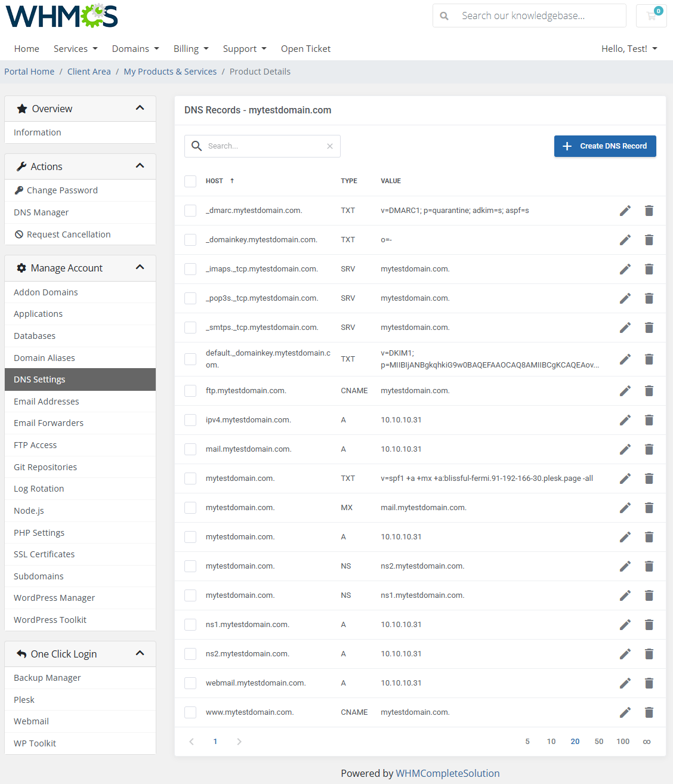Open the Domains dropdown menu
Screen dimensions: 673x784
[135, 48]
